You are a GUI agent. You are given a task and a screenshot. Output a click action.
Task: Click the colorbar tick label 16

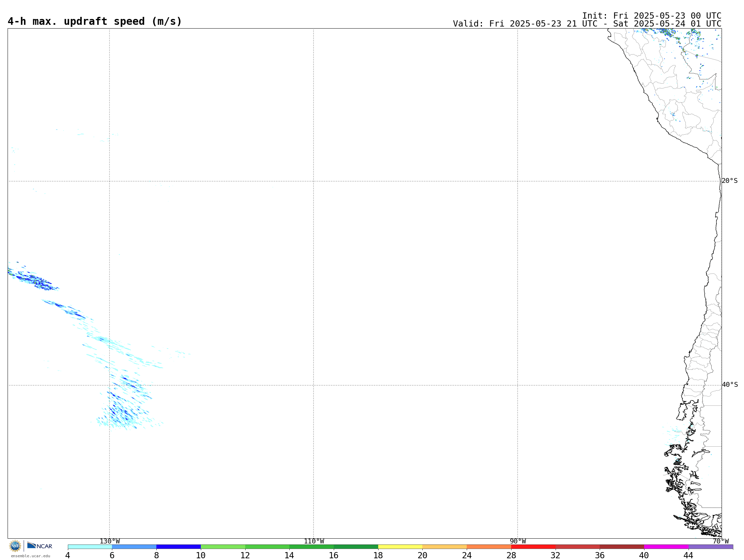[x=334, y=556]
